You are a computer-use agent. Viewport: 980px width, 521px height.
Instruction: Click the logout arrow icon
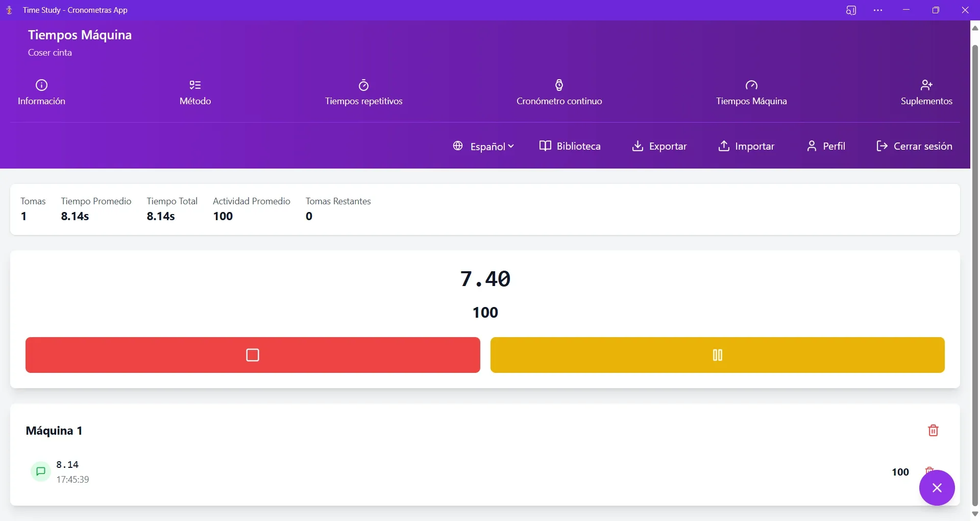pyautogui.click(x=881, y=146)
